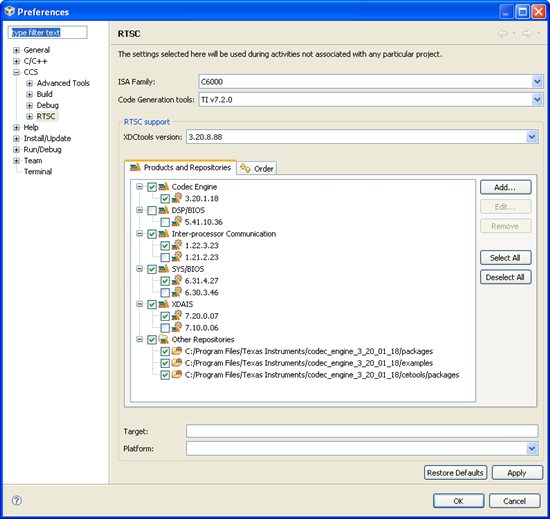Open the XDCtools version dropdown
550x519 pixels.
pyautogui.click(x=532, y=137)
